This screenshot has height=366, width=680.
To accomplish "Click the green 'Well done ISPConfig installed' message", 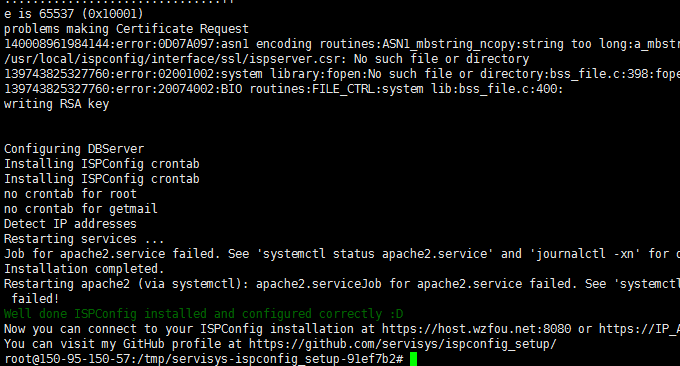I will pyautogui.click(x=203, y=314).
